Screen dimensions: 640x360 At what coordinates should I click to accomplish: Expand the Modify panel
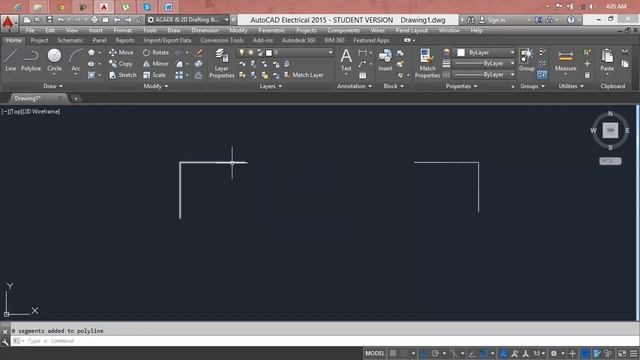(156, 86)
